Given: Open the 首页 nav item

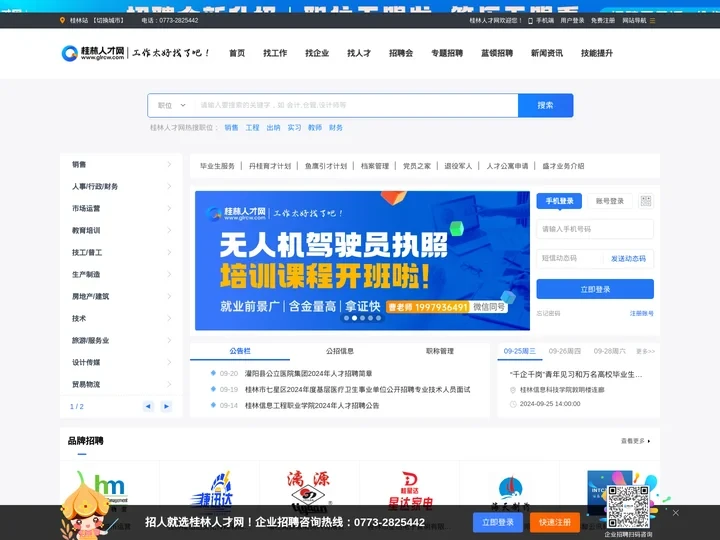Looking at the screenshot, I should pos(237,53).
